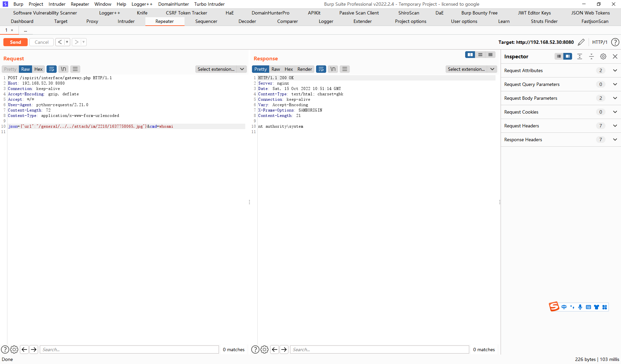Go to previous request search match
Viewport: 621px width, 364px height.
click(24, 350)
